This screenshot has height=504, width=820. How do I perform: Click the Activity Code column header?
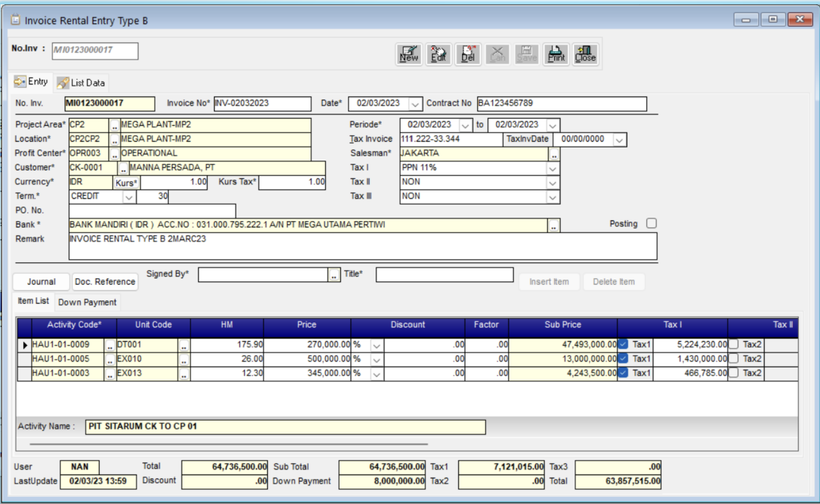(74, 325)
